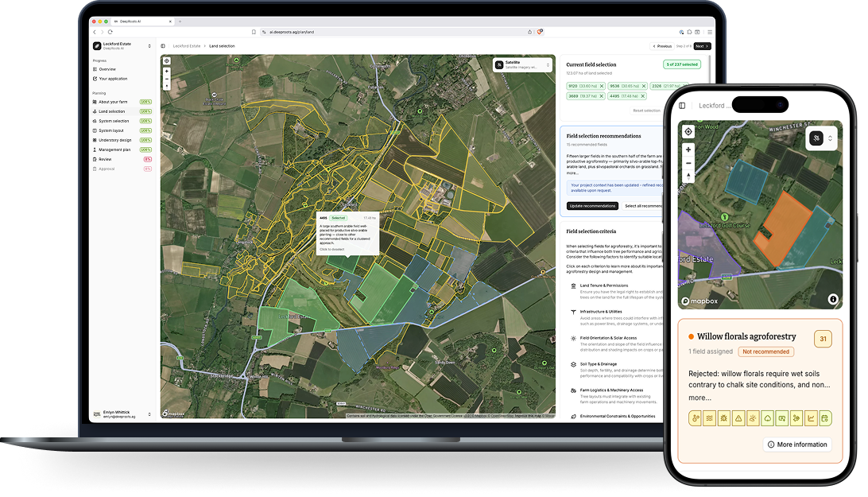Go to About your farm step
The image size is (868, 497).
pos(122,102)
